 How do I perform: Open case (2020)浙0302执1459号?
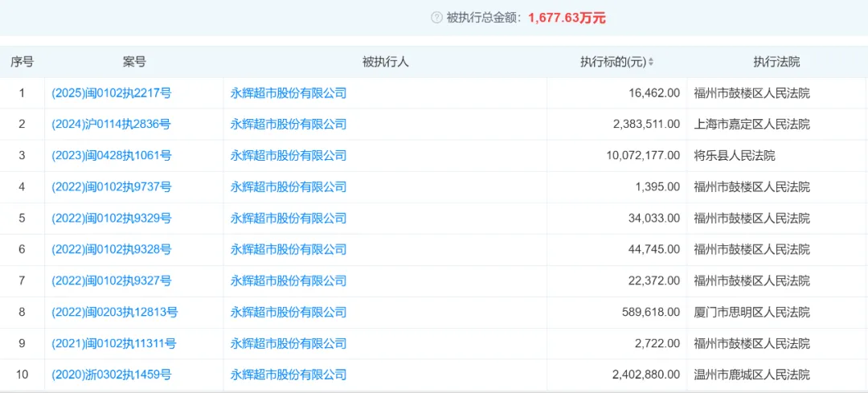[111, 375]
